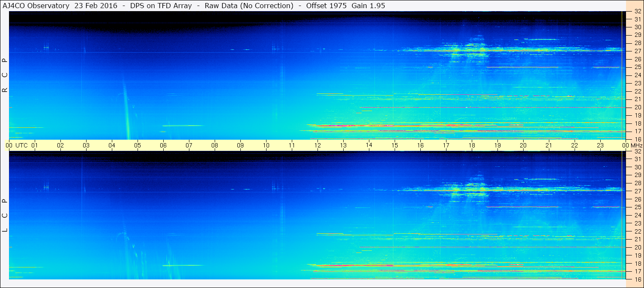Click 28 MHz tick in RCP panel
This screenshot has height=288, width=644.
pos(637,43)
